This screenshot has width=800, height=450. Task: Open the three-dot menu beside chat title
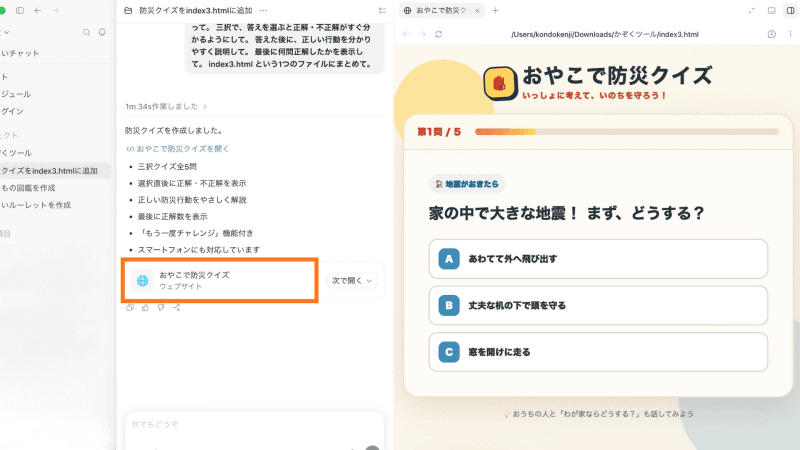(x=263, y=10)
